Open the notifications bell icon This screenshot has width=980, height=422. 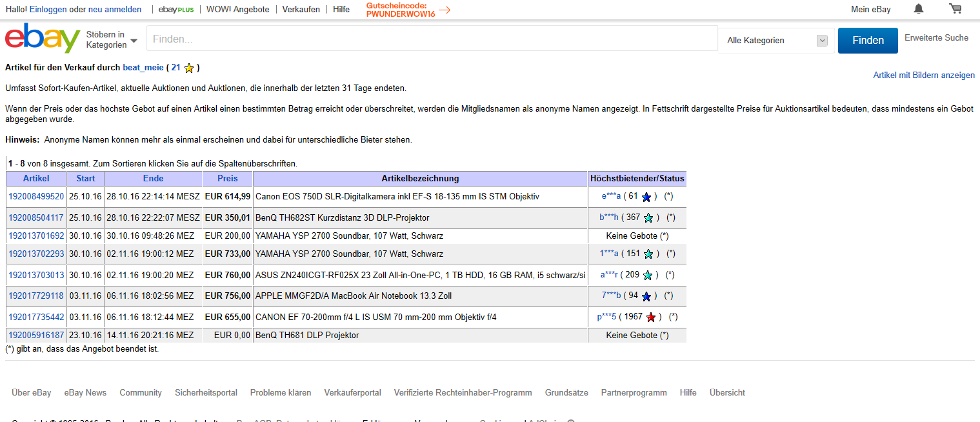tap(919, 9)
